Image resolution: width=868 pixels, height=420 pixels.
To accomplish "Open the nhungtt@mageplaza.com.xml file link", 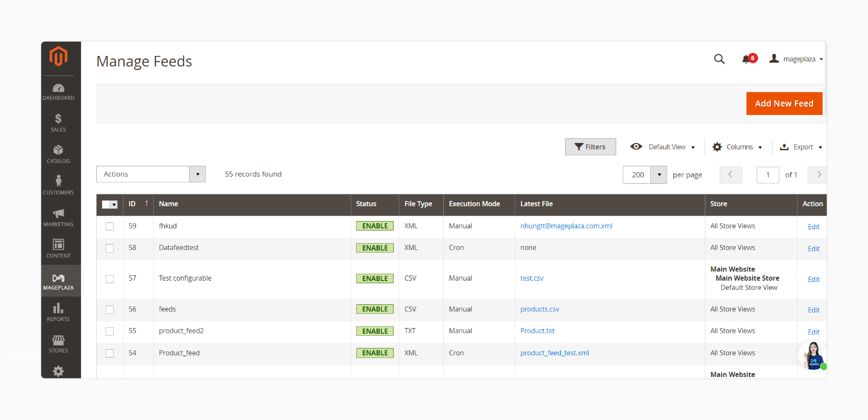I will pyautogui.click(x=566, y=226).
